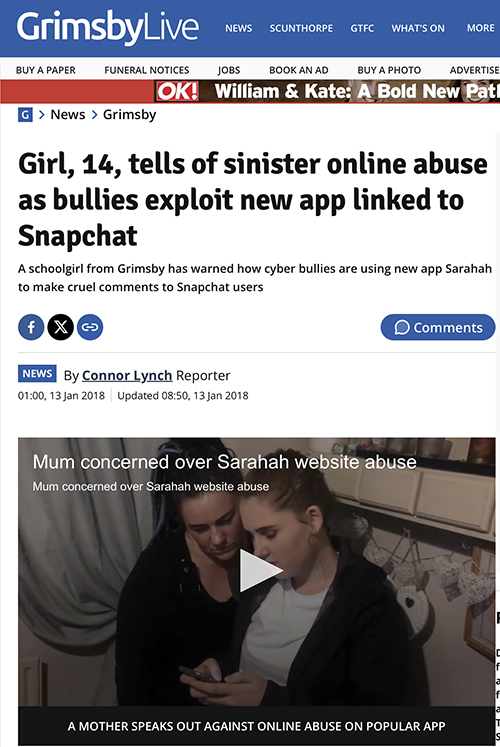Open the GTFC menu item
Image resolution: width=500 pixels, height=747 pixels.
[362, 28]
